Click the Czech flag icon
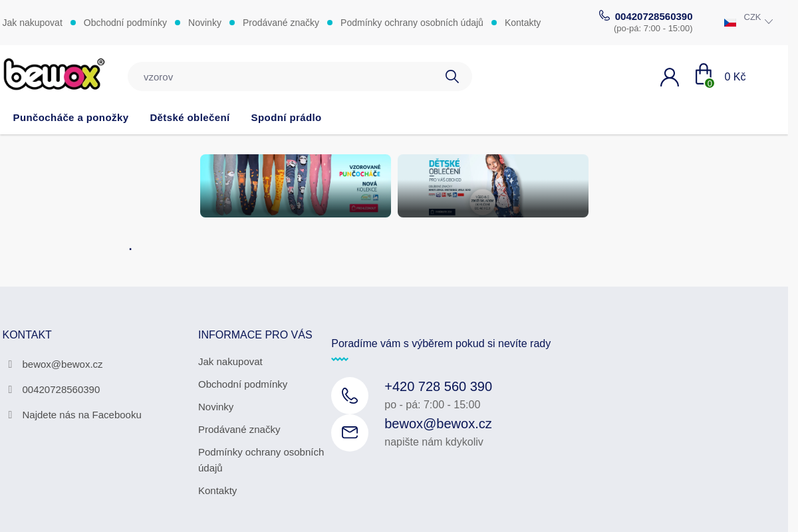The image size is (798, 532). (730, 22)
